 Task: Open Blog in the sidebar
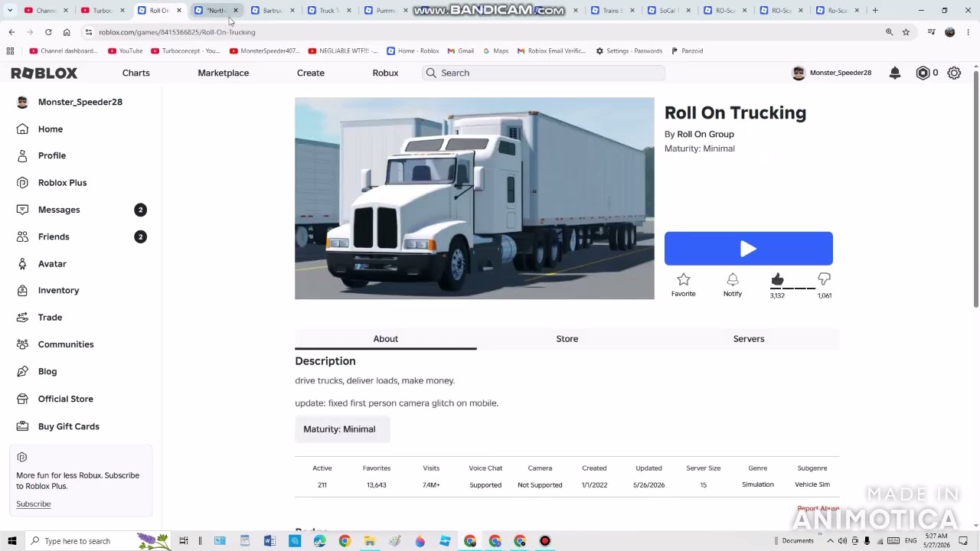pos(47,371)
